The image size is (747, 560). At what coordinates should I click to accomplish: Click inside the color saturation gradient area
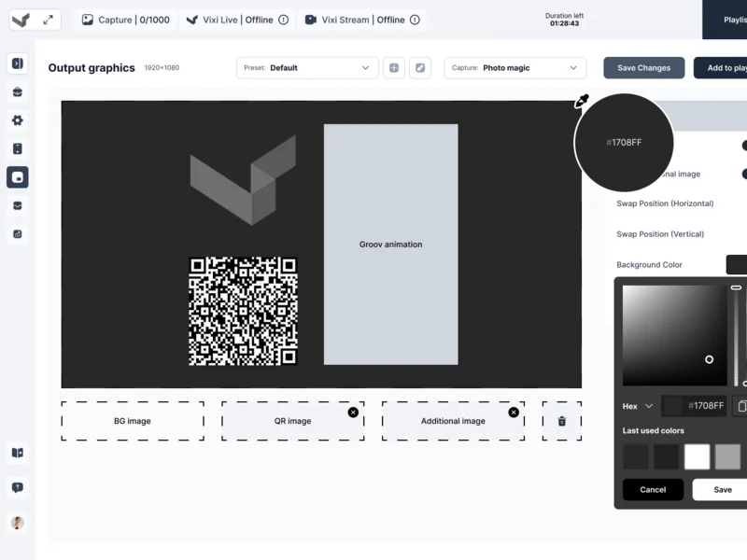pyautogui.click(x=674, y=335)
